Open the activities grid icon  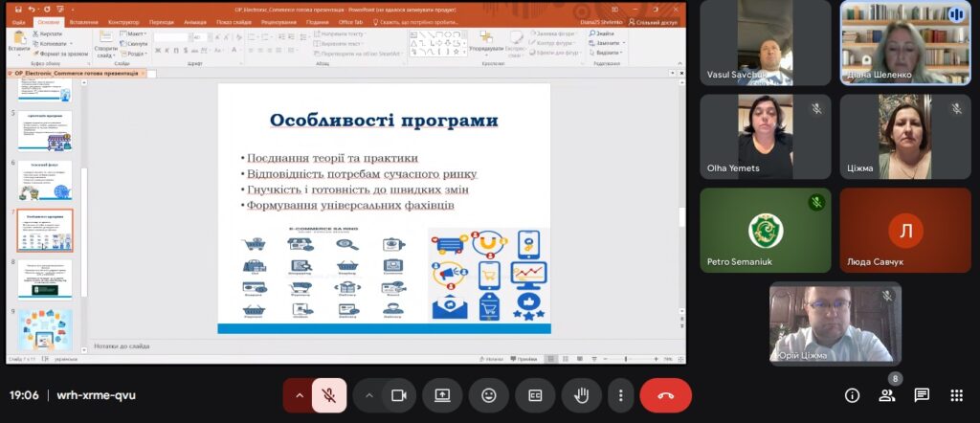pos(956,395)
